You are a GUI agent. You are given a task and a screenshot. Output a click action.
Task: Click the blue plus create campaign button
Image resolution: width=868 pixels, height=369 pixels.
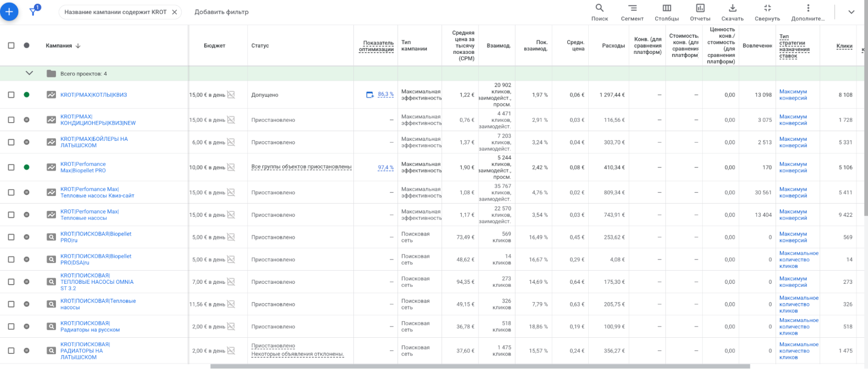9,12
